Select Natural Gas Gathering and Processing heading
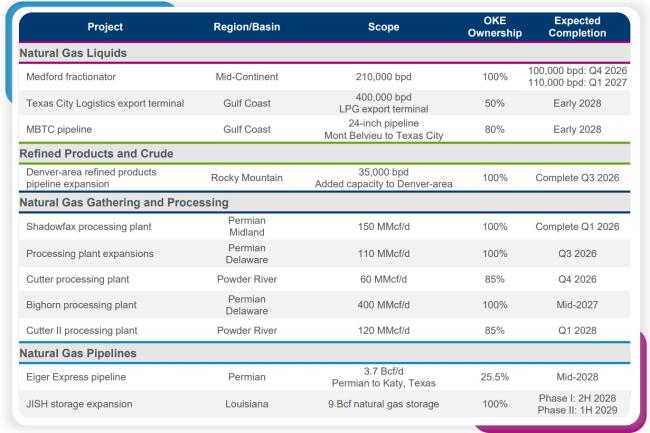 (x=124, y=202)
